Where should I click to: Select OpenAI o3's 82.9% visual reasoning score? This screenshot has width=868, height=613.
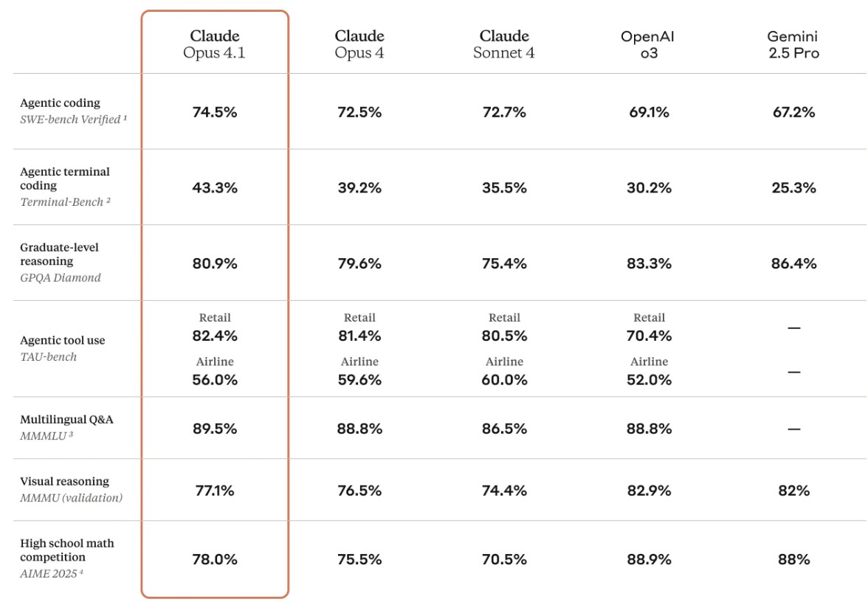click(x=649, y=491)
